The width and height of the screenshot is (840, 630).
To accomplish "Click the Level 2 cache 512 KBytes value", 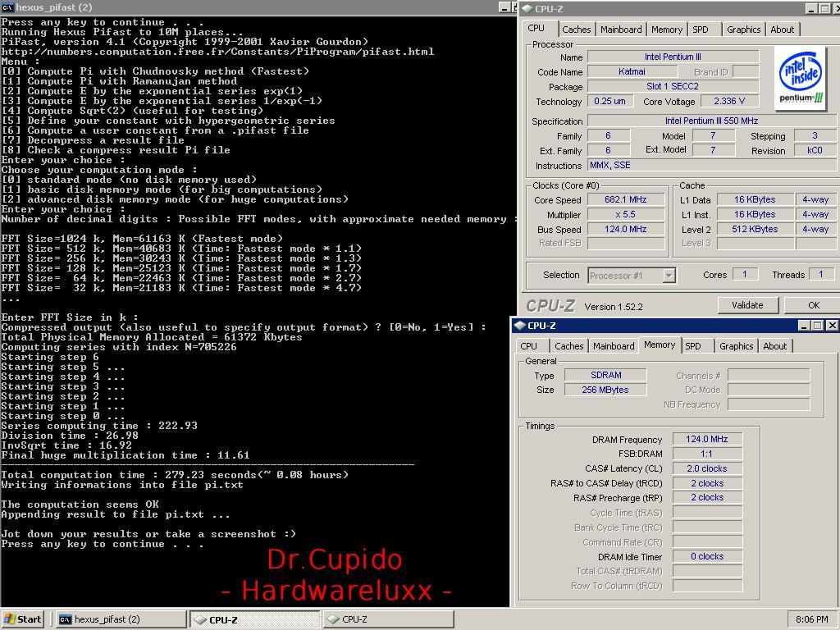I will click(755, 229).
